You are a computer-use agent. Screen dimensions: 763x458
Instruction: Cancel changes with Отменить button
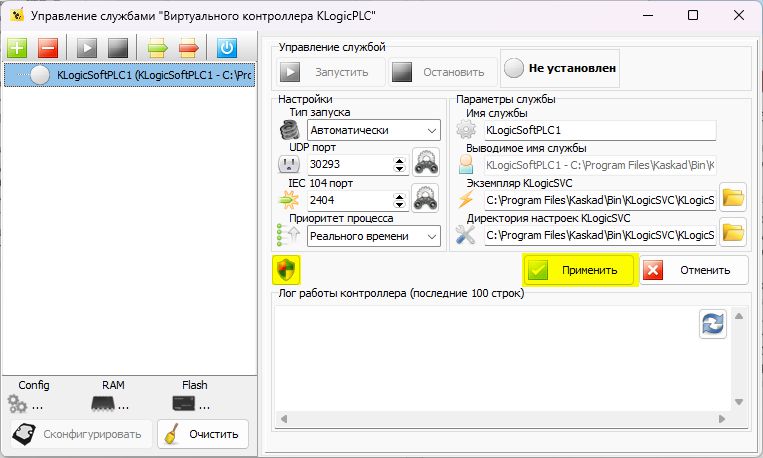pyautogui.click(x=693, y=270)
